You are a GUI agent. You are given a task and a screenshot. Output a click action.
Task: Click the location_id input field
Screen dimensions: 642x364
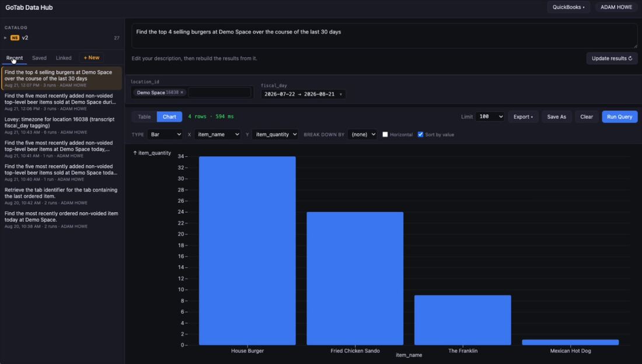click(x=219, y=93)
